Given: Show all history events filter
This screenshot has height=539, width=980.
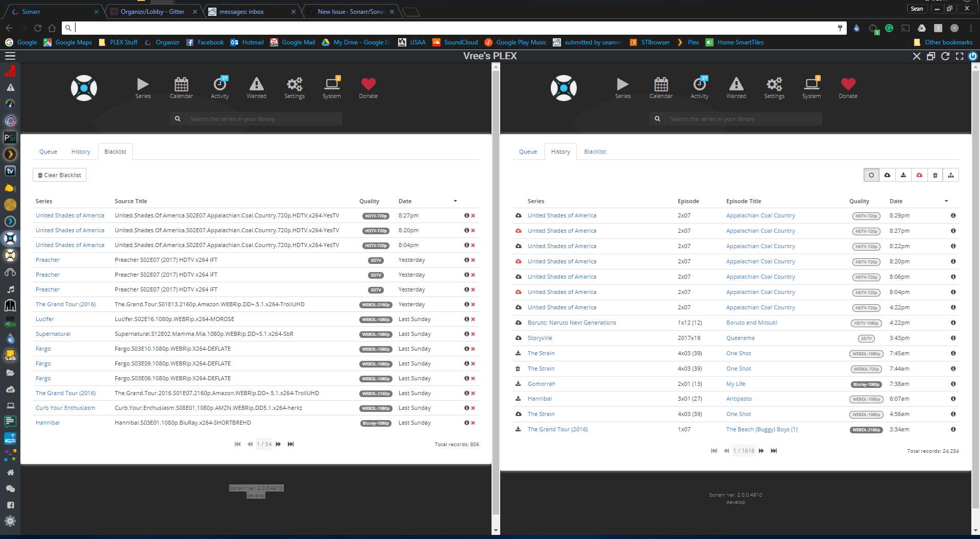Looking at the screenshot, I should (871, 175).
